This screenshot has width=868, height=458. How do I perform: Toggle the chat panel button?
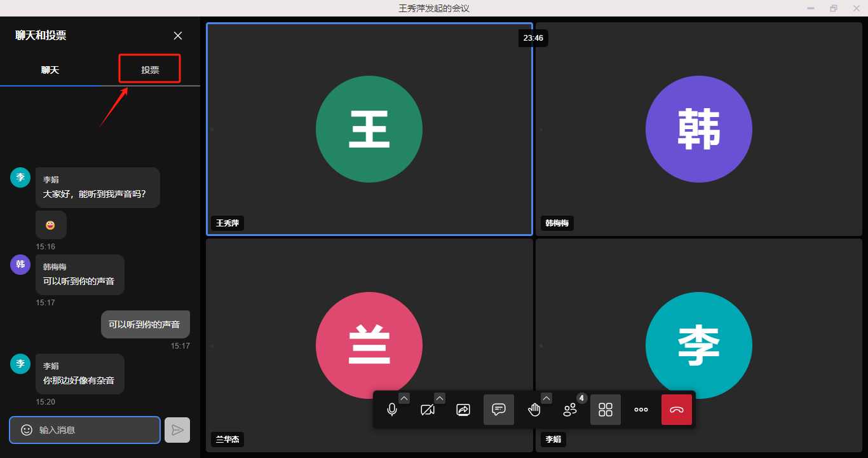[499, 410]
